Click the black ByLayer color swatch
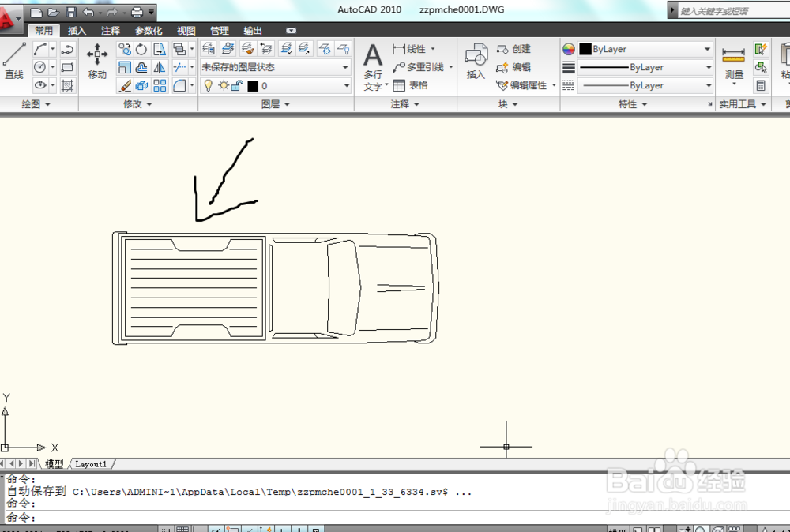This screenshot has width=790, height=532. (585, 49)
